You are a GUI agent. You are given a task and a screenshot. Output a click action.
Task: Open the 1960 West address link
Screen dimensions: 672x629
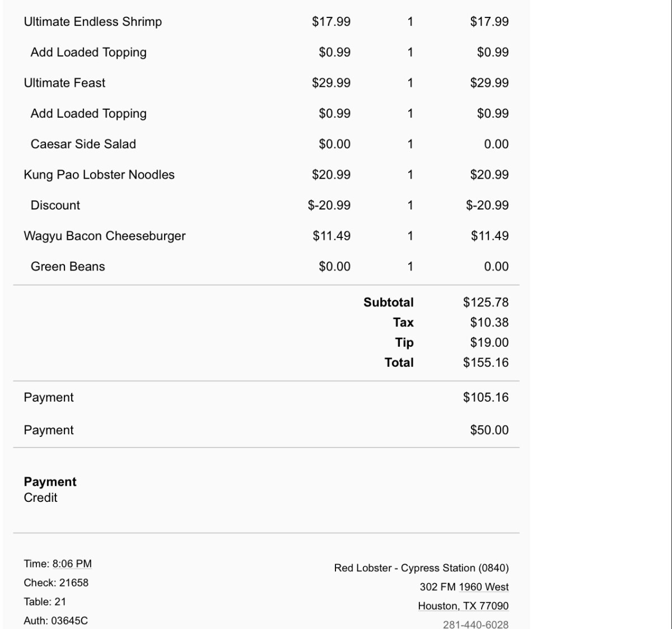[483, 587]
